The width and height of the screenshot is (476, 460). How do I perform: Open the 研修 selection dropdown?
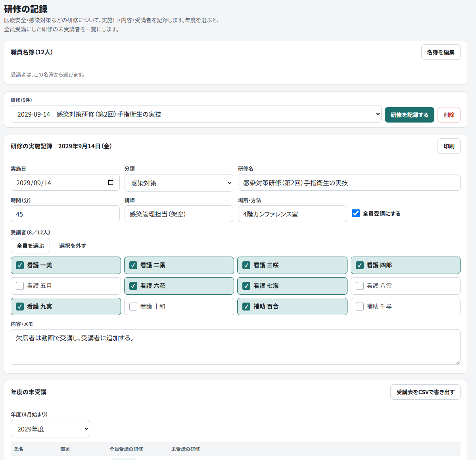(x=196, y=114)
